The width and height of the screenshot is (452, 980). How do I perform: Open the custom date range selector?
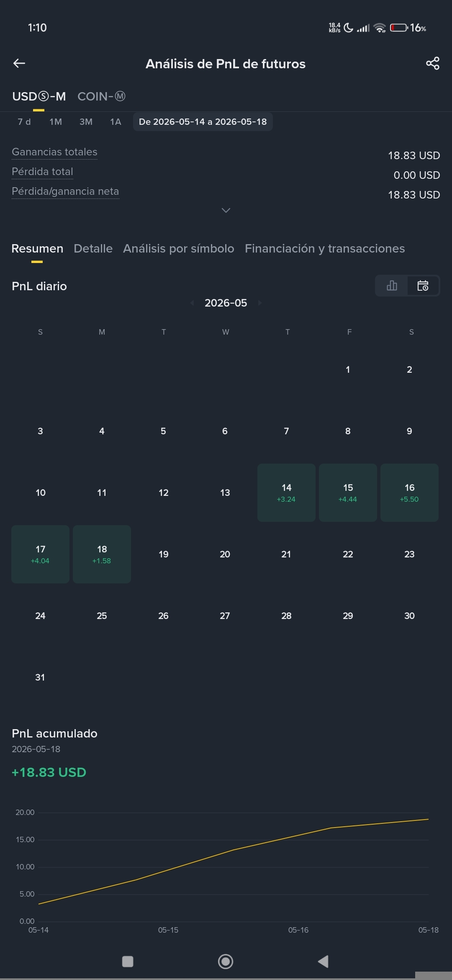[203, 122]
